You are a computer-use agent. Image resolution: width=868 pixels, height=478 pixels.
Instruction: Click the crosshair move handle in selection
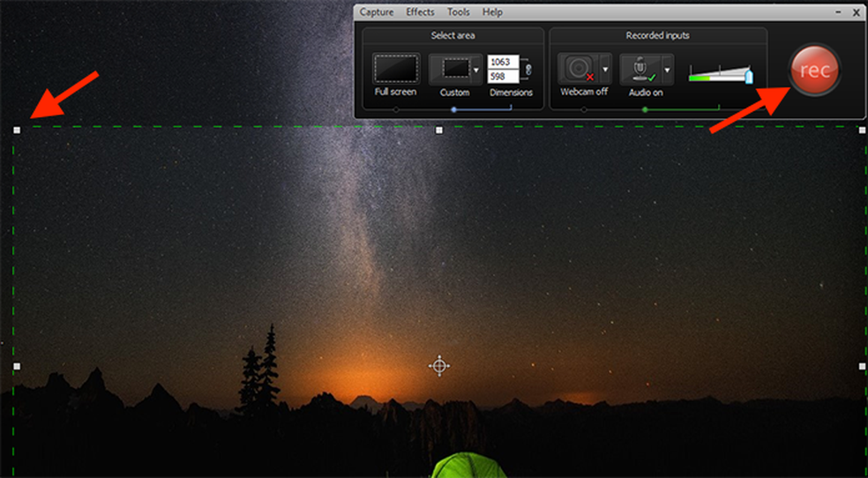pyautogui.click(x=439, y=366)
